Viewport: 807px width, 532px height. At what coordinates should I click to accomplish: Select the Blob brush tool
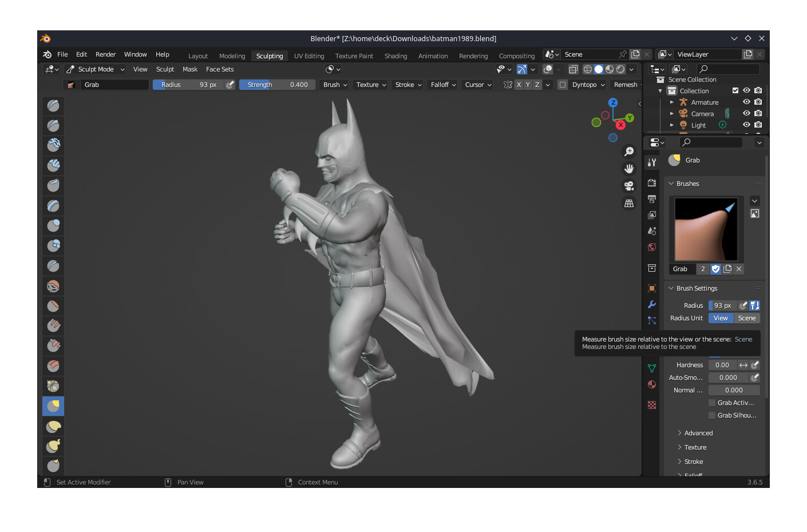[x=53, y=245]
